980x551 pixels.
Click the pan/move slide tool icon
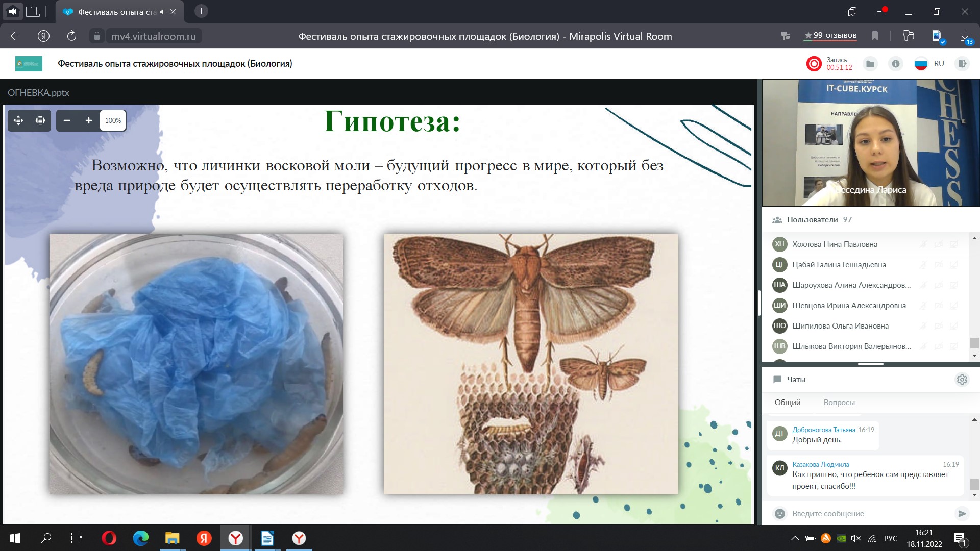pos(18,120)
